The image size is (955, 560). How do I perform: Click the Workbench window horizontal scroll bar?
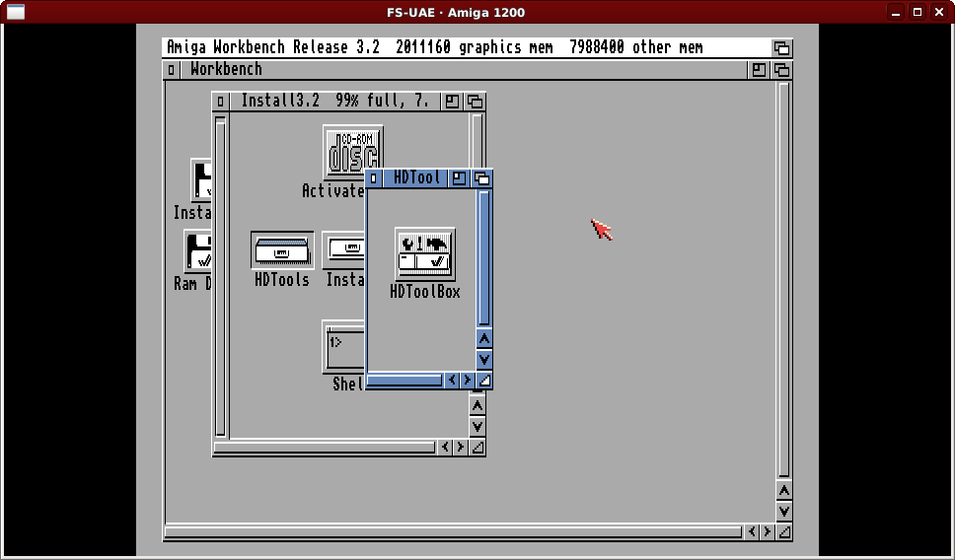[x=454, y=533]
